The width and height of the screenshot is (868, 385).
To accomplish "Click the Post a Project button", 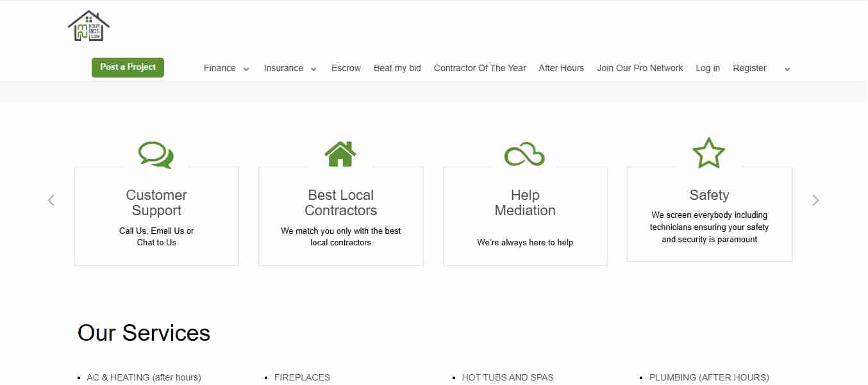I will (128, 67).
